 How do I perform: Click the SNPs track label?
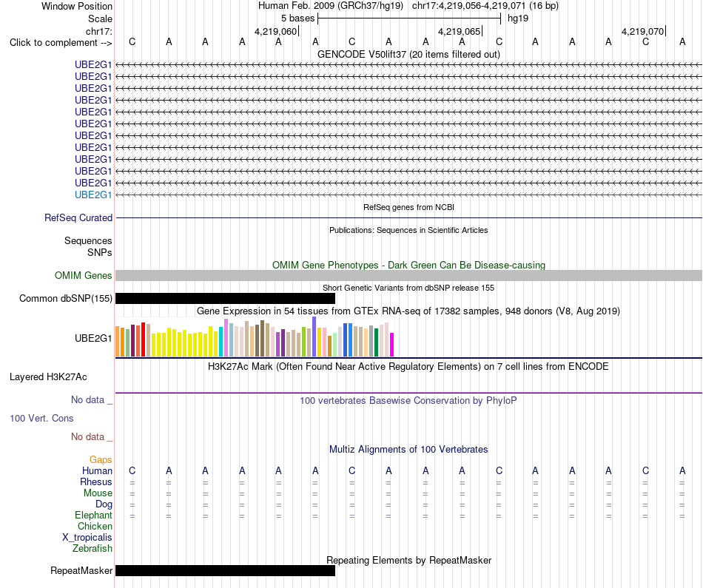100,252
